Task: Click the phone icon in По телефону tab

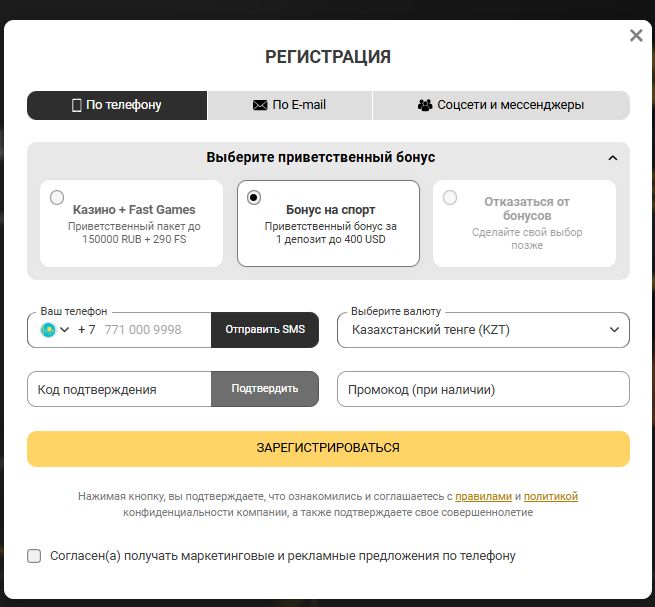Action: click(76, 105)
